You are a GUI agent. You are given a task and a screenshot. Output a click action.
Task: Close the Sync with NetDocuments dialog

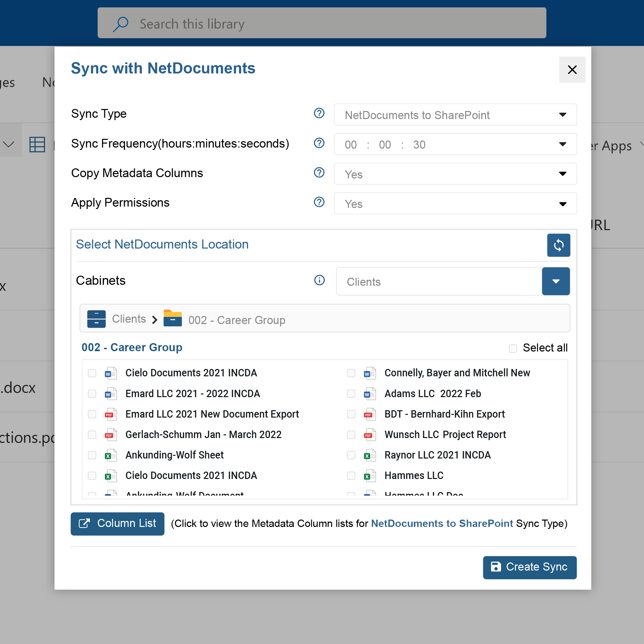click(x=572, y=70)
